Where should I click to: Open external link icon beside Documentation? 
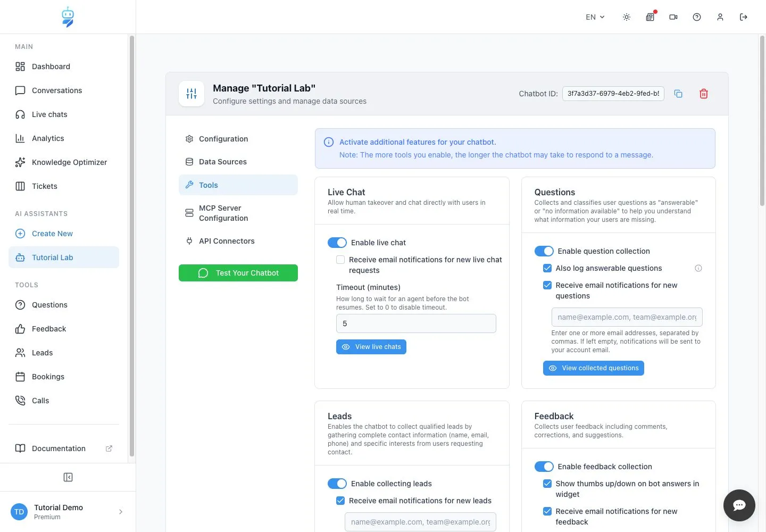click(109, 448)
